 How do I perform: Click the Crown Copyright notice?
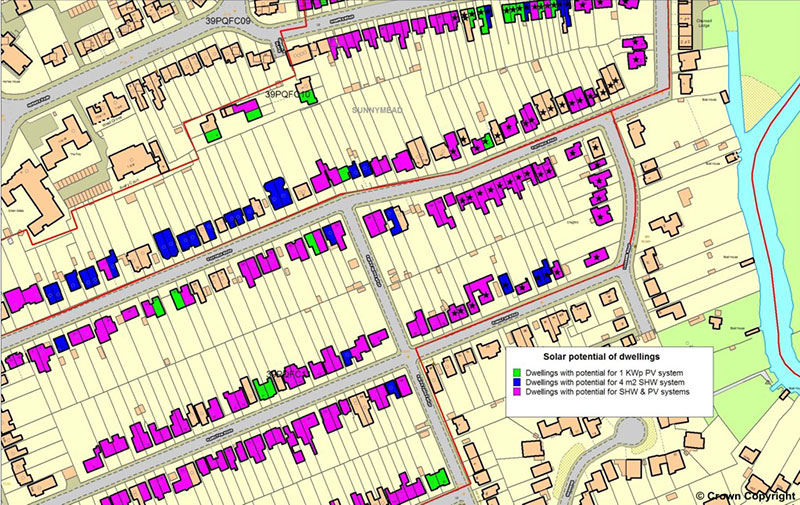[x=747, y=496]
